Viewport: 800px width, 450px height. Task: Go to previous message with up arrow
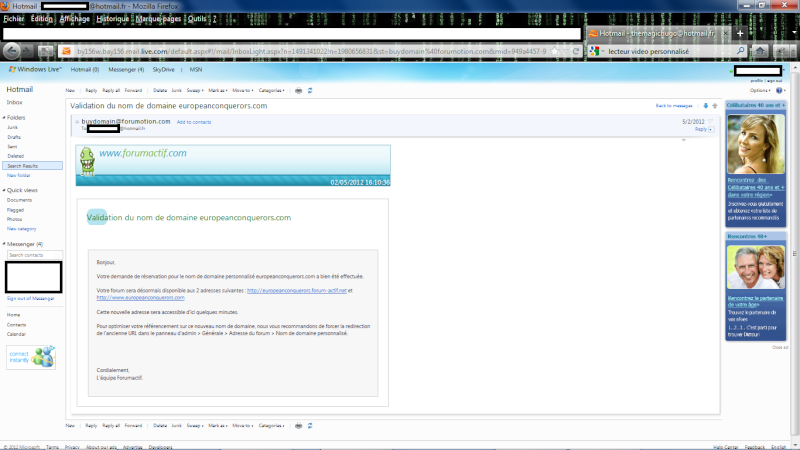coord(715,106)
